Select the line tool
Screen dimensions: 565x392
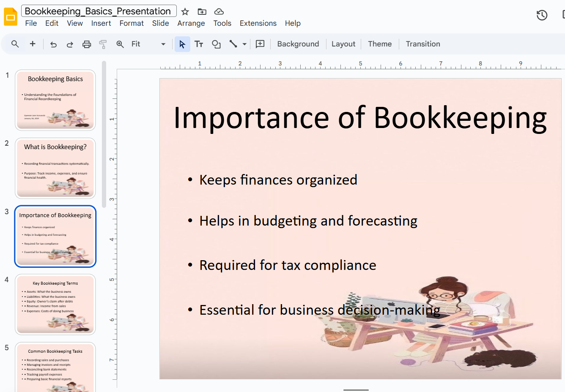coord(233,44)
